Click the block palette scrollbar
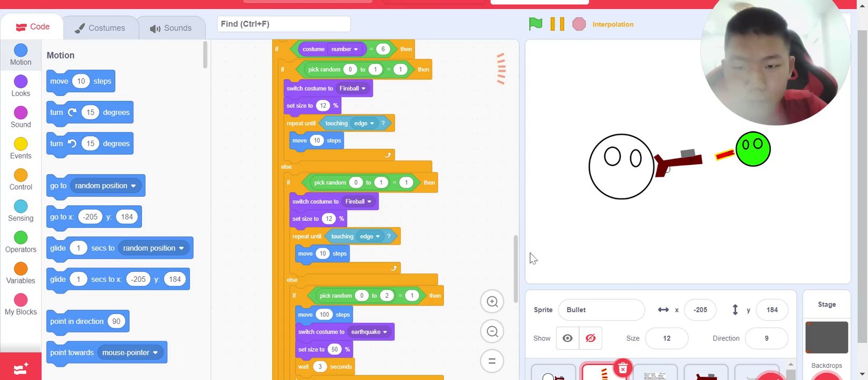Viewport: 868px width, 380px height. pos(205,55)
